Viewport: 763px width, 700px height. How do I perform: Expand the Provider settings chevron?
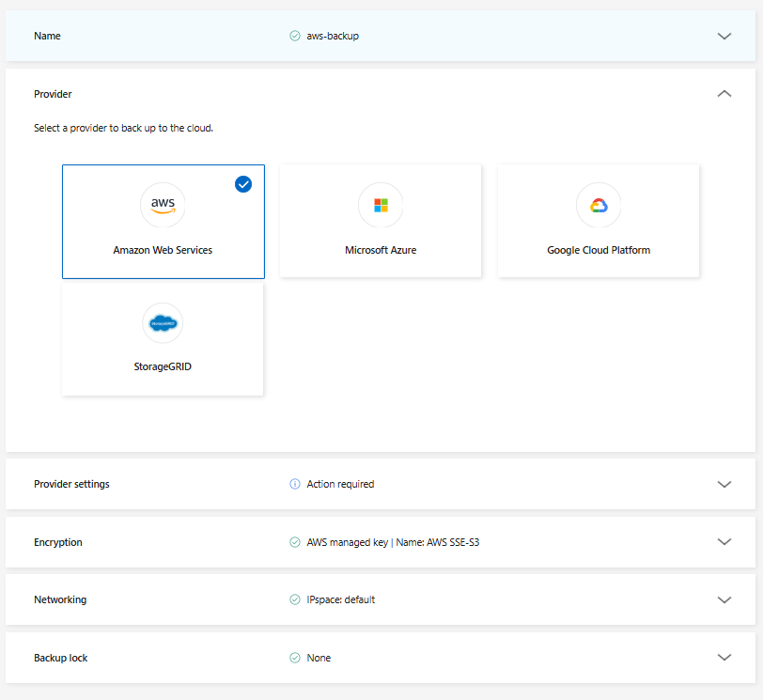coord(724,485)
